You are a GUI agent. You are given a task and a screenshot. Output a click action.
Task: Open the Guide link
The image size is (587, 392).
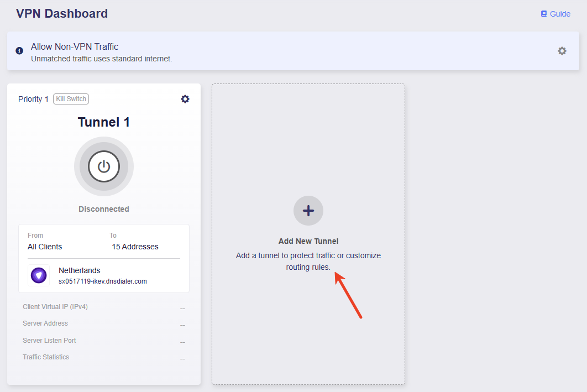coord(560,14)
